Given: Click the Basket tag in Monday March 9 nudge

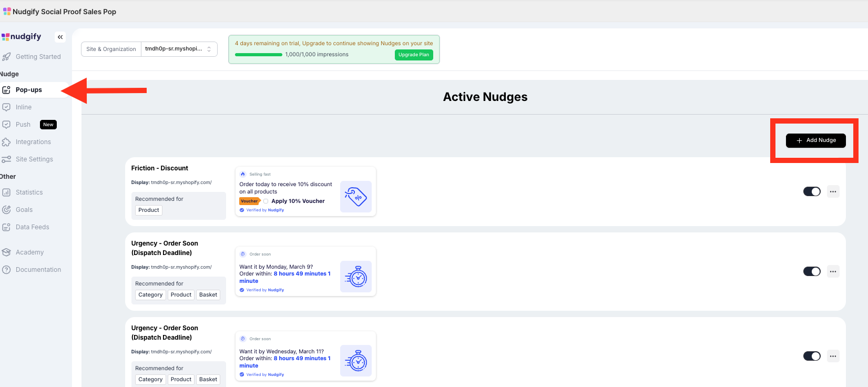Looking at the screenshot, I should pos(208,295).
